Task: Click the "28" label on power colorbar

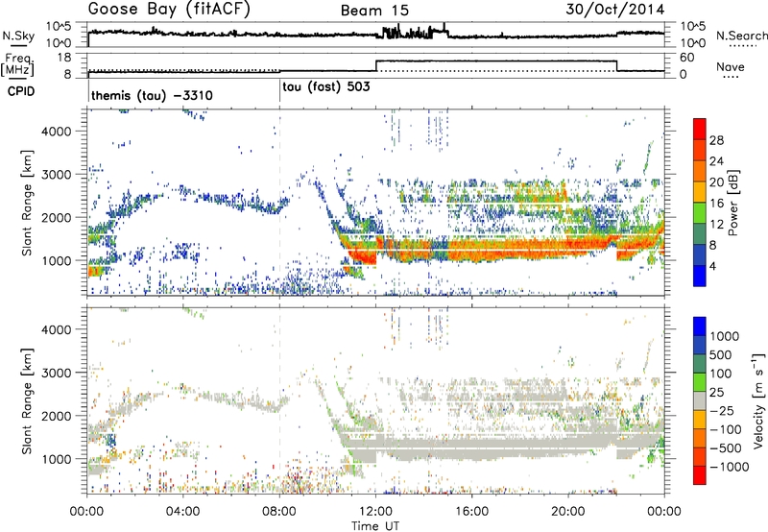Action: tap(716, 140)
